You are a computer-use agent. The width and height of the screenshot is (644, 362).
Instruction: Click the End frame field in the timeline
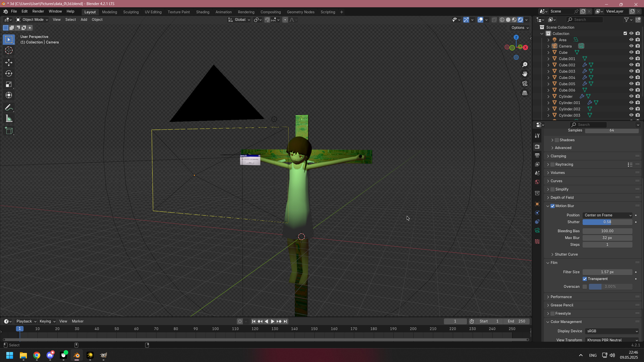516,321
